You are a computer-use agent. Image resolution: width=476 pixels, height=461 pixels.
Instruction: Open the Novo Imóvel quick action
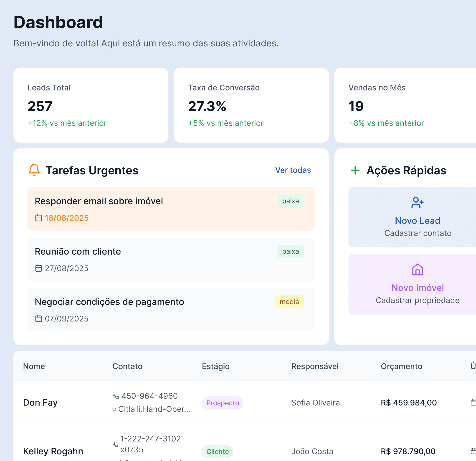click(417, 288)
